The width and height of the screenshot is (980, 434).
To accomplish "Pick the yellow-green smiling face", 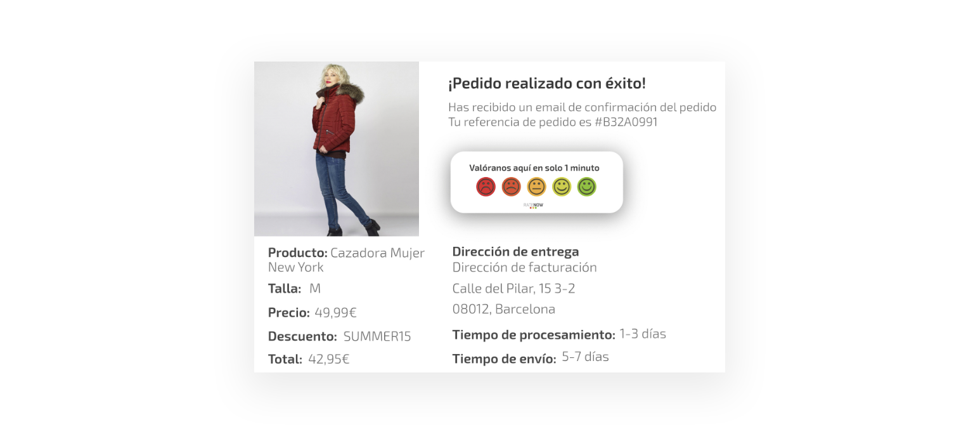I will [562, 187].
